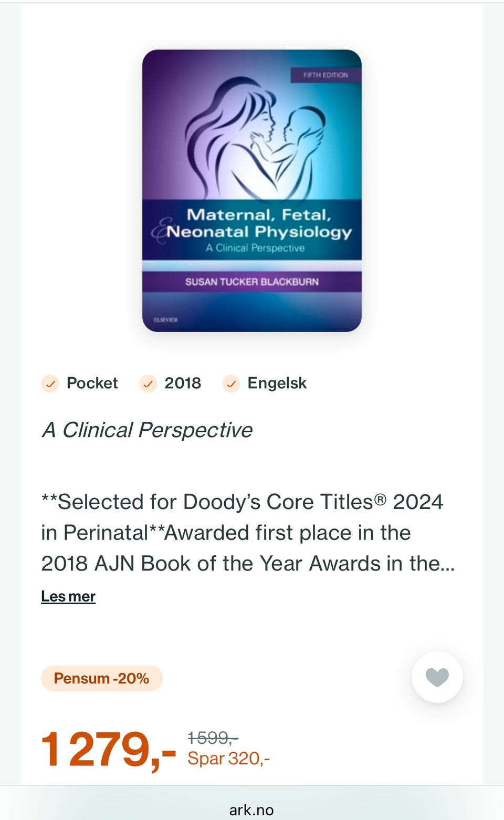Click the Pocket format label

92,383
